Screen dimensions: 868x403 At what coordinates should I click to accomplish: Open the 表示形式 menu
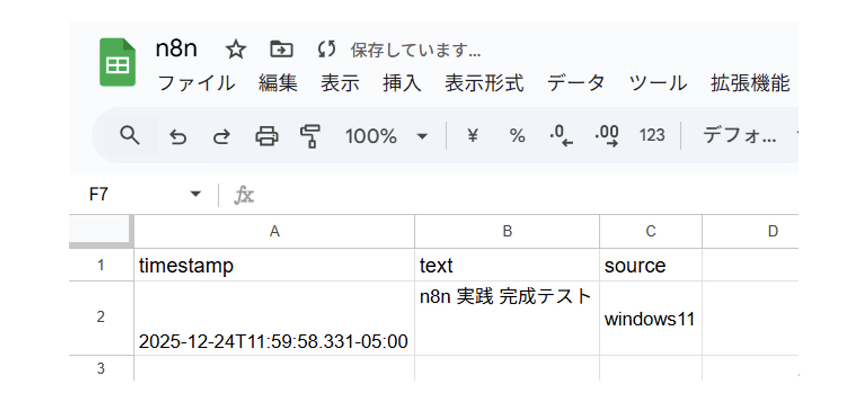click(484, 83)
